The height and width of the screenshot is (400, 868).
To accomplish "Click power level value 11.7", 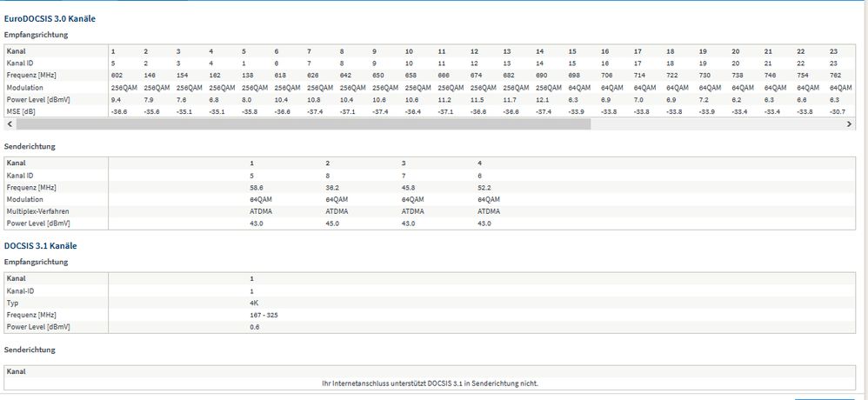I will click(511, 100).
